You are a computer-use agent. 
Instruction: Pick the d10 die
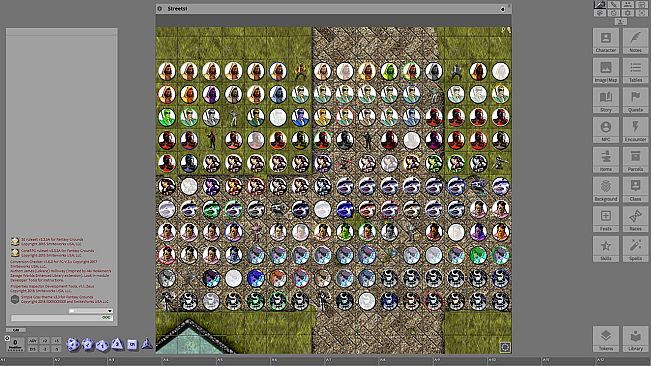pyautogui.click(x=102, y=345)
